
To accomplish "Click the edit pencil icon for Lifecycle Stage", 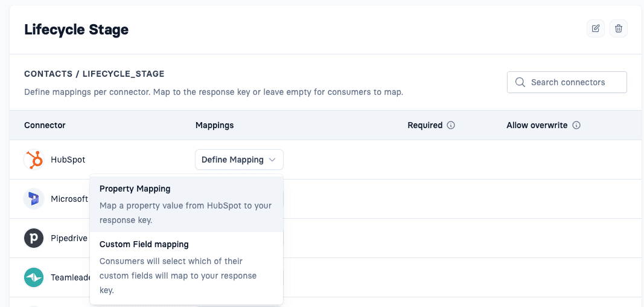I will (596, 28).
